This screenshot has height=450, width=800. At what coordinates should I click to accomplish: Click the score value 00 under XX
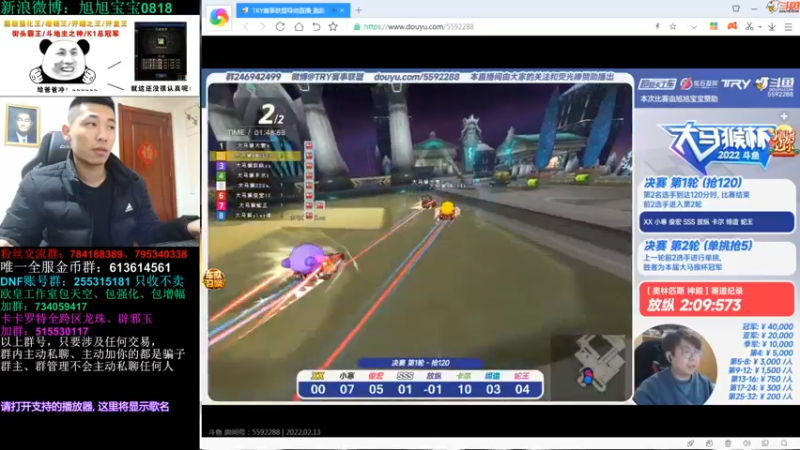click(318, 389)
